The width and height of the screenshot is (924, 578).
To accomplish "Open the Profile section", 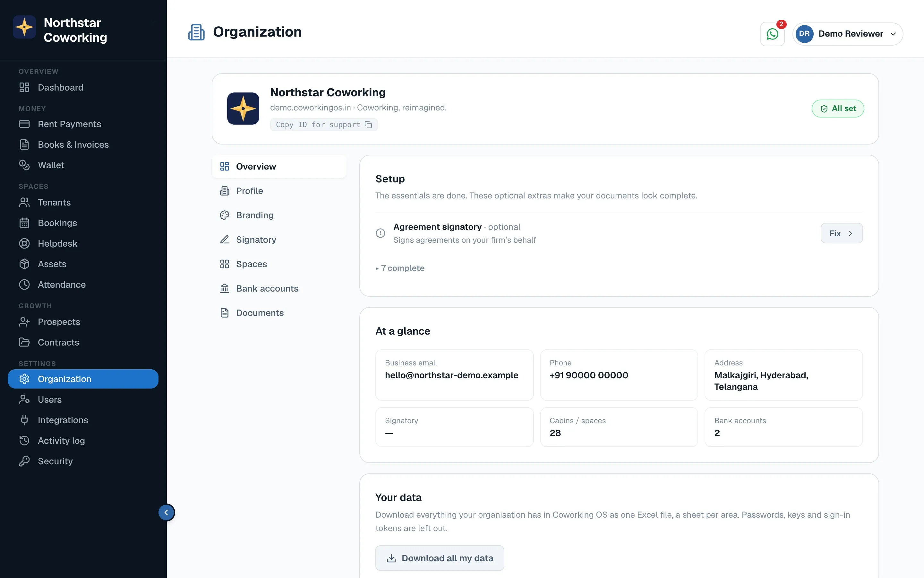I will tap(279, 191).
